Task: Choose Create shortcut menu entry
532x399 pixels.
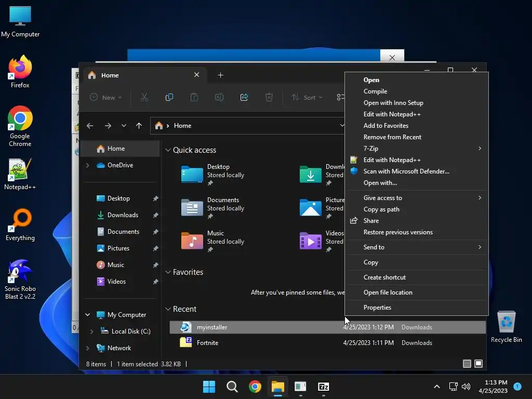Action: click(x=417, y=277)
